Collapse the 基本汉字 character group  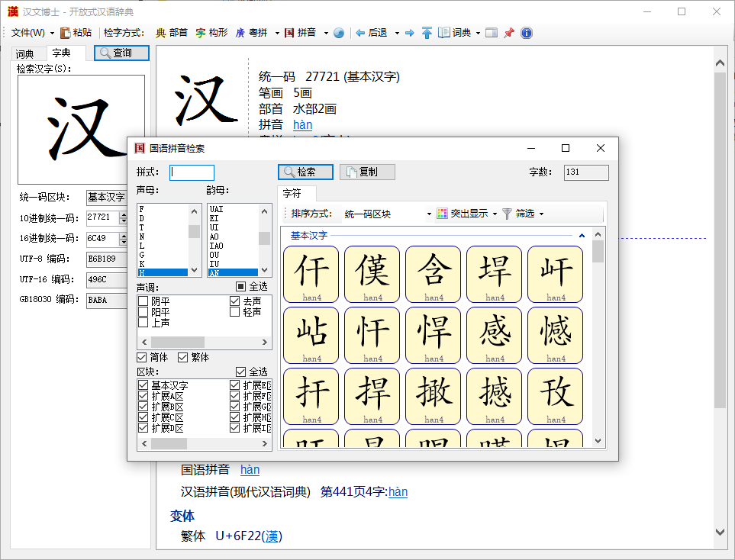tap(582, 236)
